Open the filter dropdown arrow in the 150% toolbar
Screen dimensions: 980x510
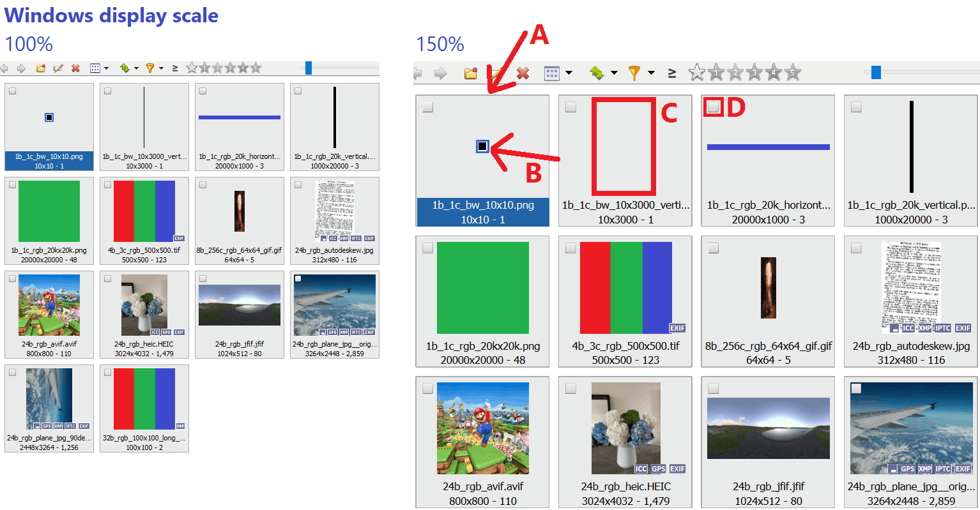point(651,73)
